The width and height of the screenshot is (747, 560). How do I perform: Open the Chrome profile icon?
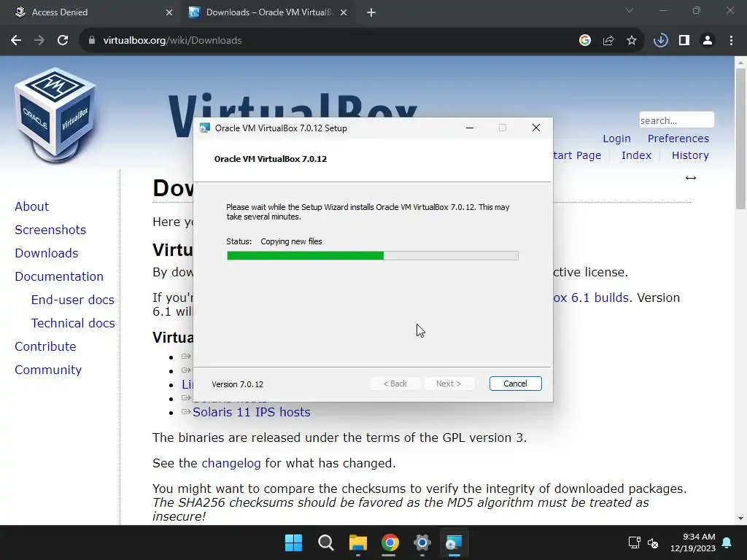point(708,41)
